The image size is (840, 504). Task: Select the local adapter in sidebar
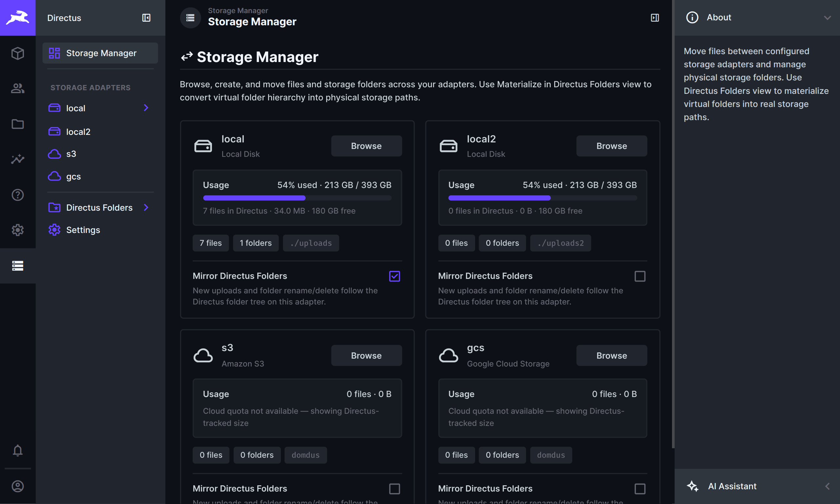(x=100, y=108)
